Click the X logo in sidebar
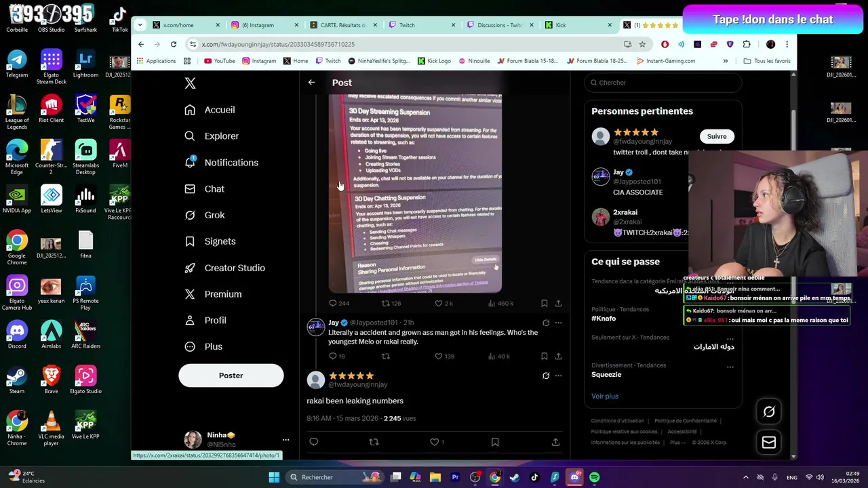The width and height of the screenshot is (868, 488). (x=190, y=83)
